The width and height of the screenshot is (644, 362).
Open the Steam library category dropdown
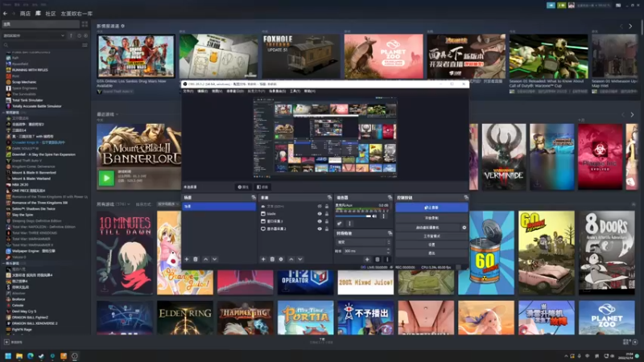tap(34, 35)
